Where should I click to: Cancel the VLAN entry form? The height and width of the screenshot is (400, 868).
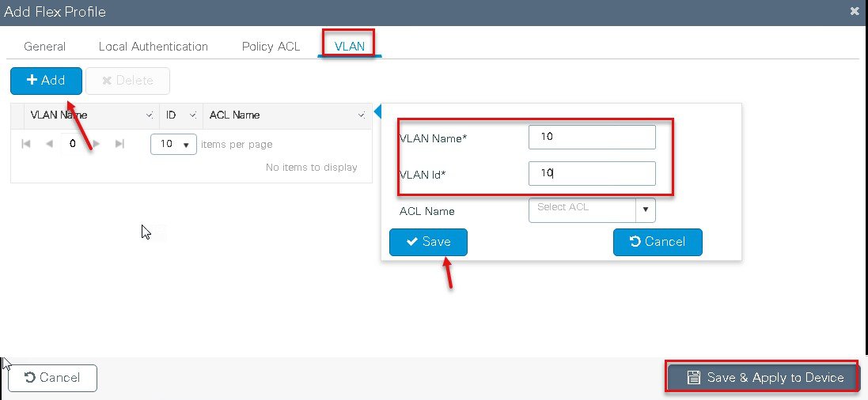(658, 243)
